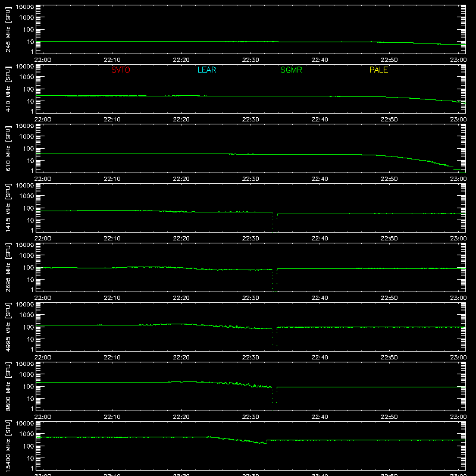The image size is (476, 476).
Task: Click the red SVTO station label
Action: click(x=121, y=70)
